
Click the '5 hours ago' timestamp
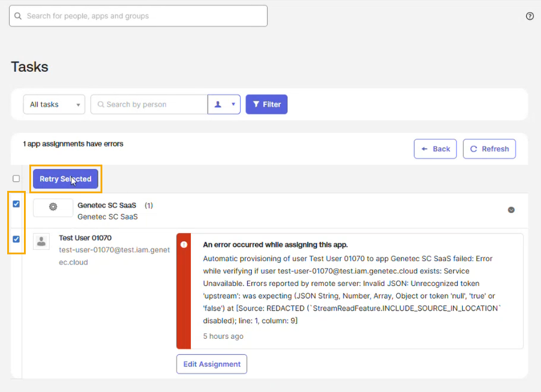223,336
